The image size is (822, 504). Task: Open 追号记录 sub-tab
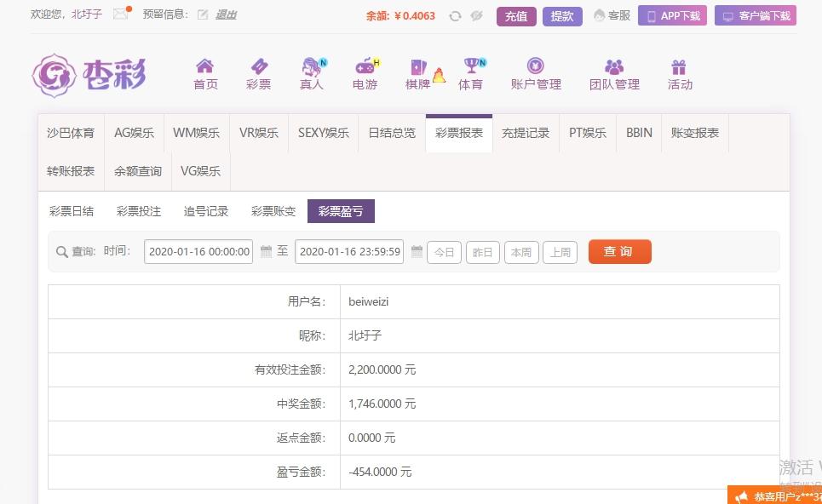pos(206,211)
